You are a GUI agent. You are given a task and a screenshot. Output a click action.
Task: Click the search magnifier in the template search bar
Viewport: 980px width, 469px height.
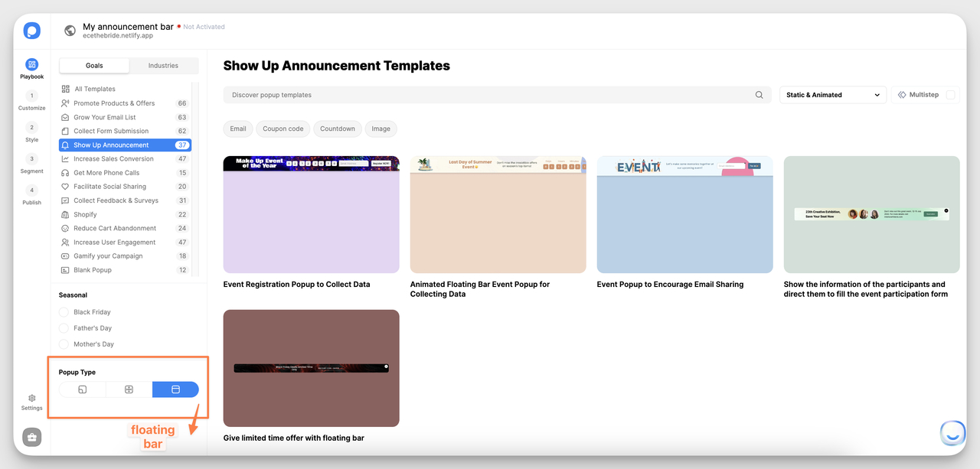pyautogui.click(x=759, y=94)
